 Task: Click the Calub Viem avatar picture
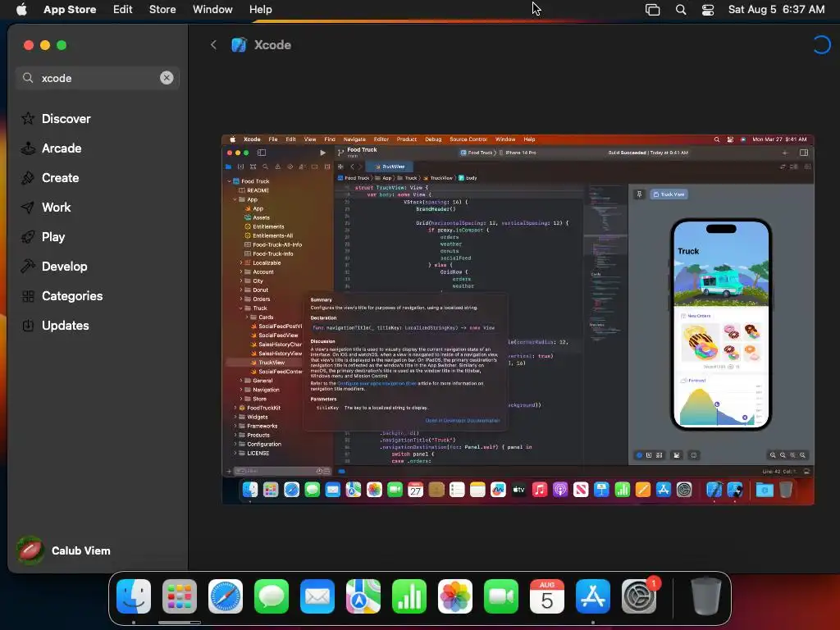click(x=30, y=550)
